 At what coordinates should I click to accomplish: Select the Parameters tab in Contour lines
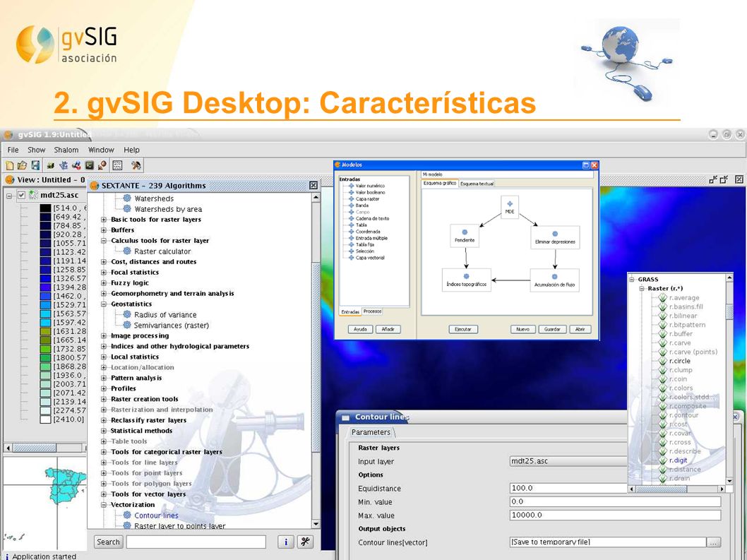(371, 432)
